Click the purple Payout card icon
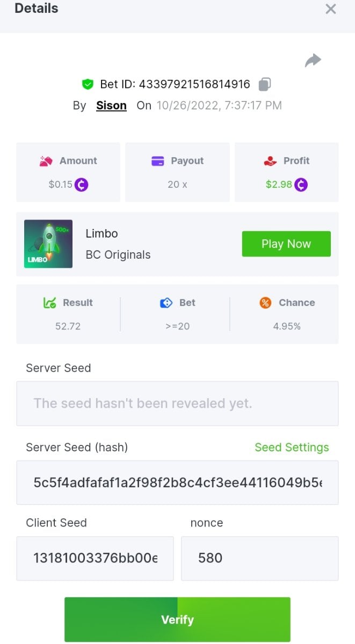Screen dimensions: 355x644 point(158,161)
